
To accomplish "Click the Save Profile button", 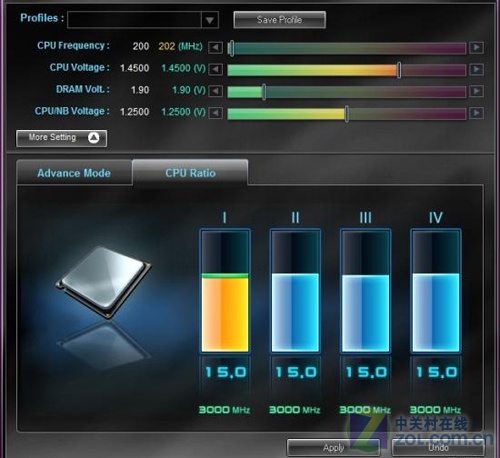I will click(x=279, y=20).
